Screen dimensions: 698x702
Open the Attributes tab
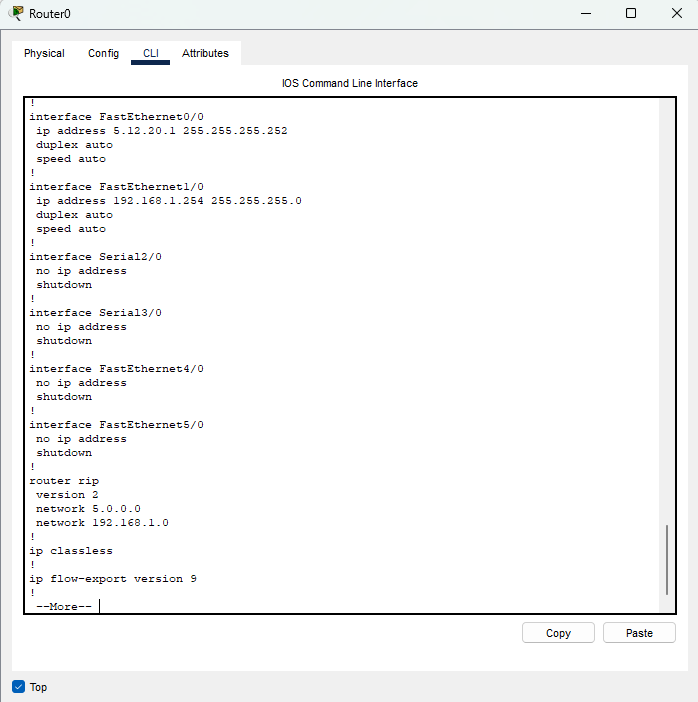pyautogui.click(x=205, y=53)
